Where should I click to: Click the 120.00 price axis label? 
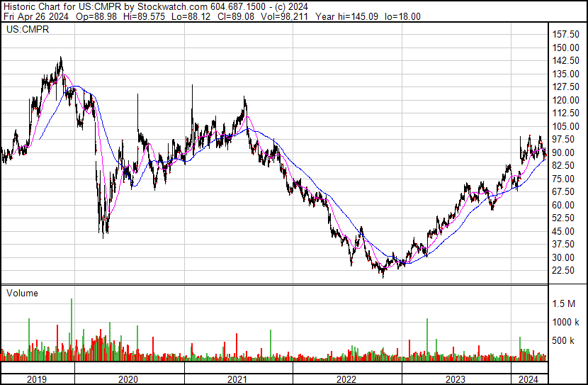click(566, 100)
